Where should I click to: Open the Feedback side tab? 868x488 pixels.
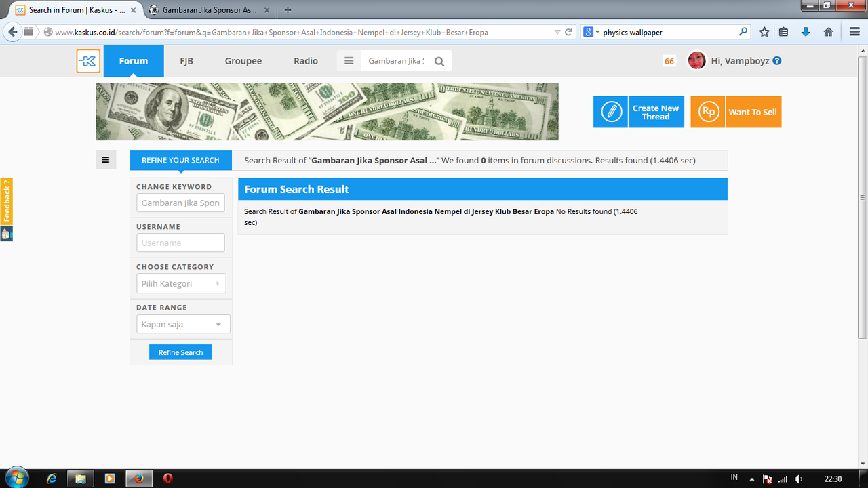(7, 201)
